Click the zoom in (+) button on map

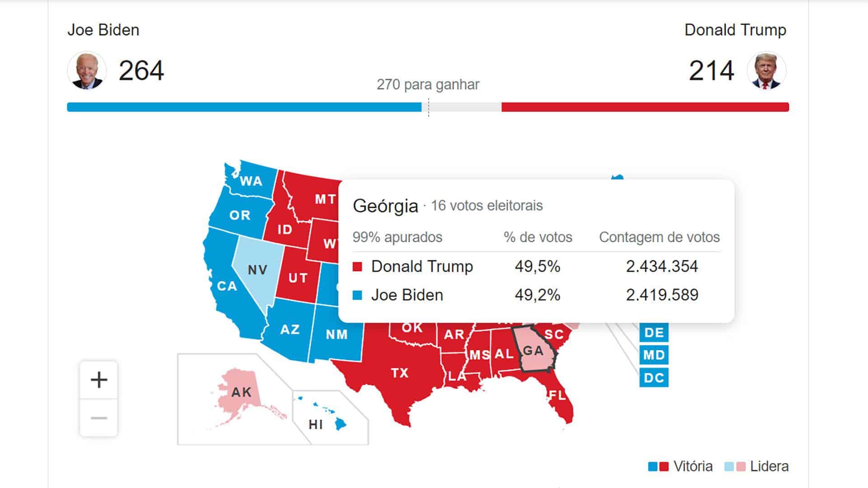[99, 380]
